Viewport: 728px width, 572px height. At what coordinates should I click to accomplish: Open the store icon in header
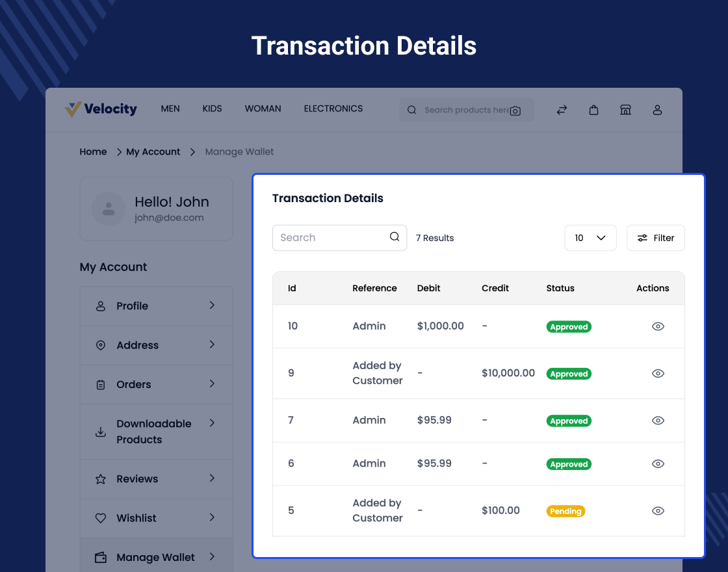[x=625, y=110]
